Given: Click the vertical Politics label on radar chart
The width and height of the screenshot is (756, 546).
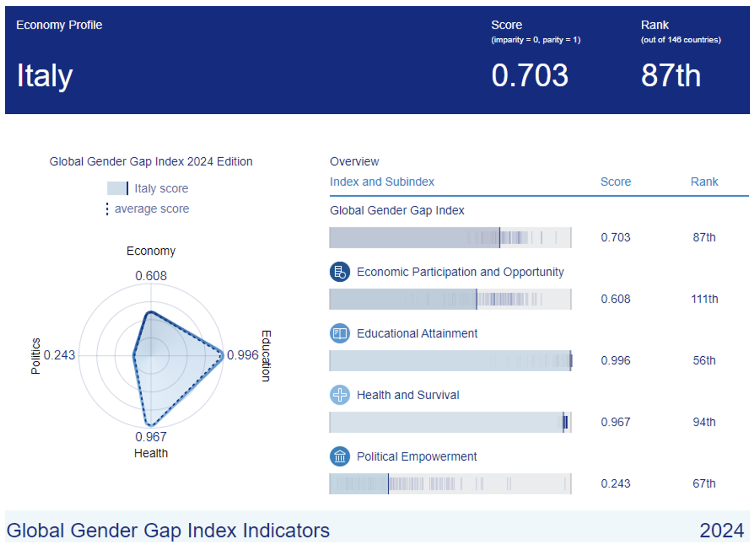Looking at the screenshot, I should coord(36,356).
